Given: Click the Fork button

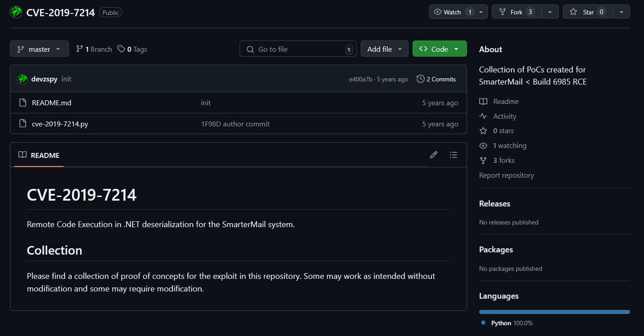Looking at the screenshot, I should click(x=517, y=12).
